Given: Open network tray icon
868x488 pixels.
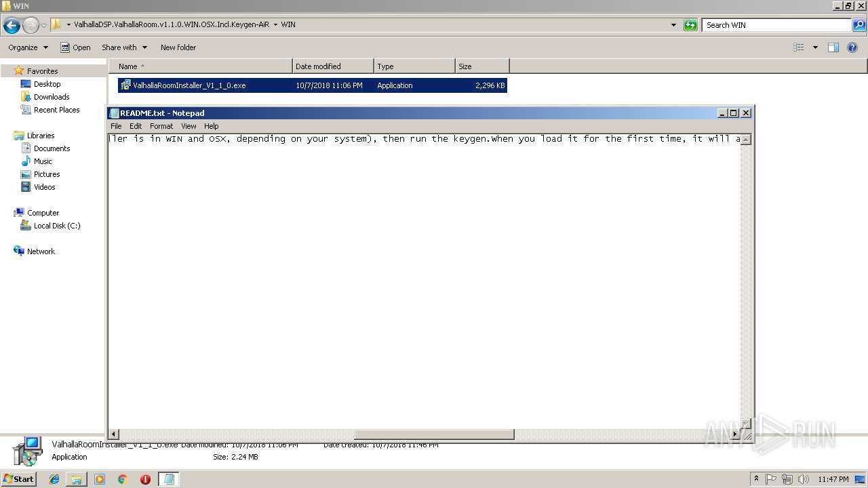Looking at the screenshot, I should point(787,479).
